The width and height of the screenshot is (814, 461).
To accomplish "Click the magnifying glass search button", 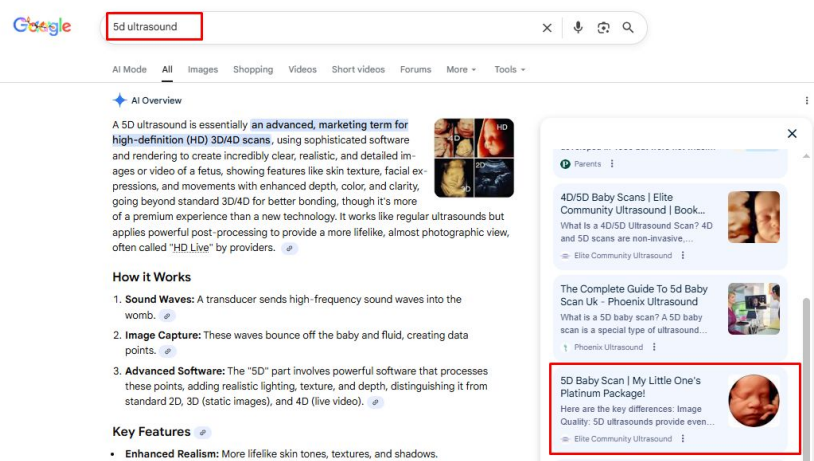I will 628,28.
